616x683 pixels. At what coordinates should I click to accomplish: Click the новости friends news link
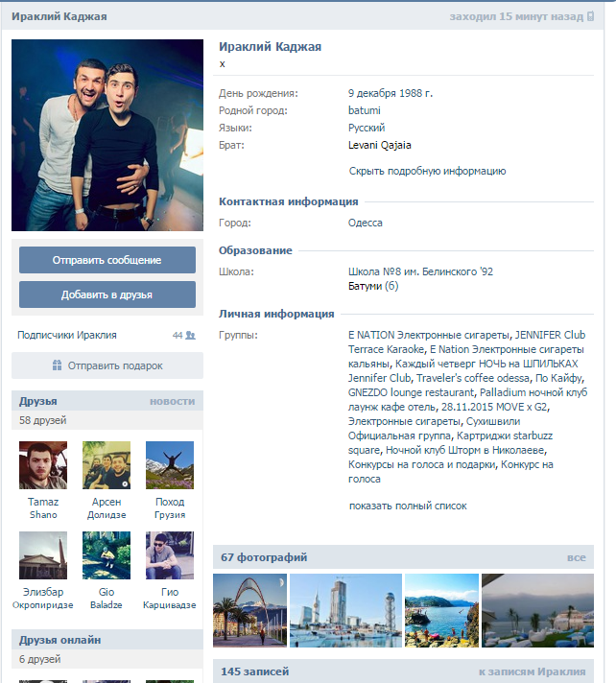tap(172, 401)
